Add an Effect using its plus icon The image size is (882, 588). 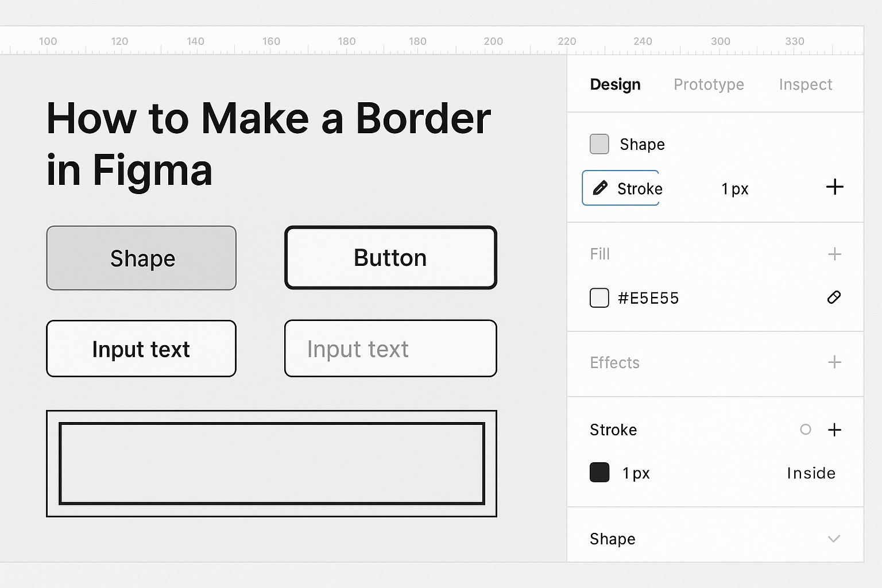pos(835,362)
